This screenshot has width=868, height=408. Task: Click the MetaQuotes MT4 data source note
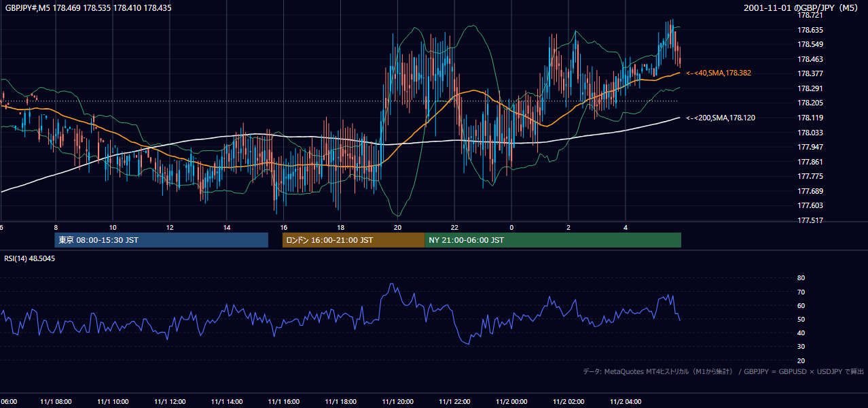click(x=723, y=371)
